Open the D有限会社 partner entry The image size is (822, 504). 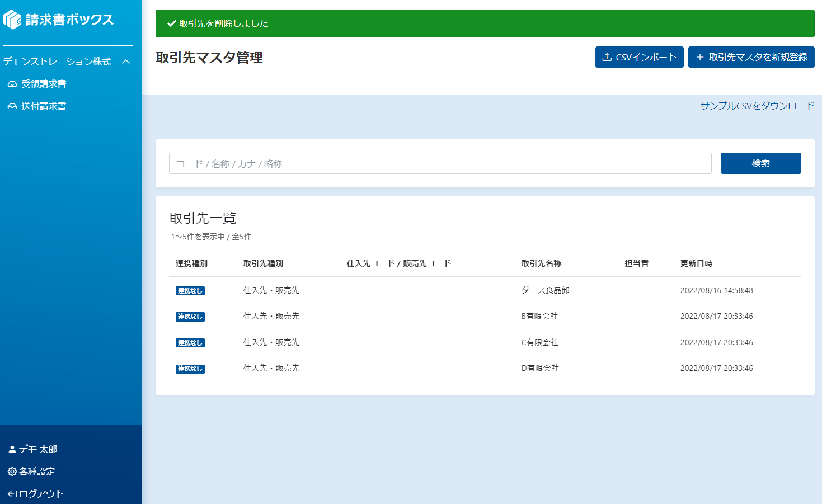click(x=540, y=368)
